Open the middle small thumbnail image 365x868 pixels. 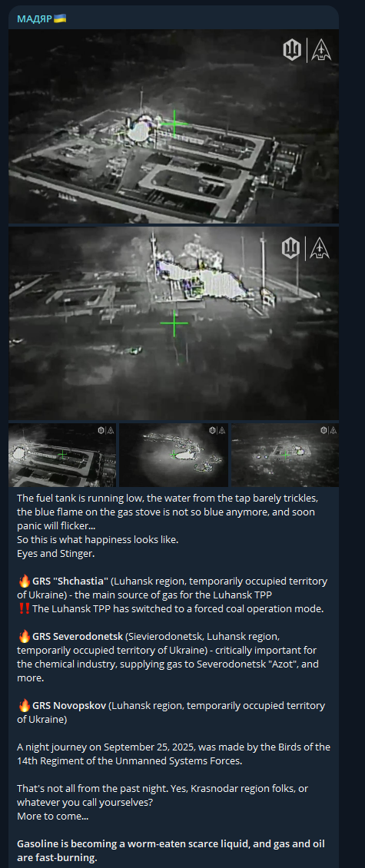tap(174, 455)
